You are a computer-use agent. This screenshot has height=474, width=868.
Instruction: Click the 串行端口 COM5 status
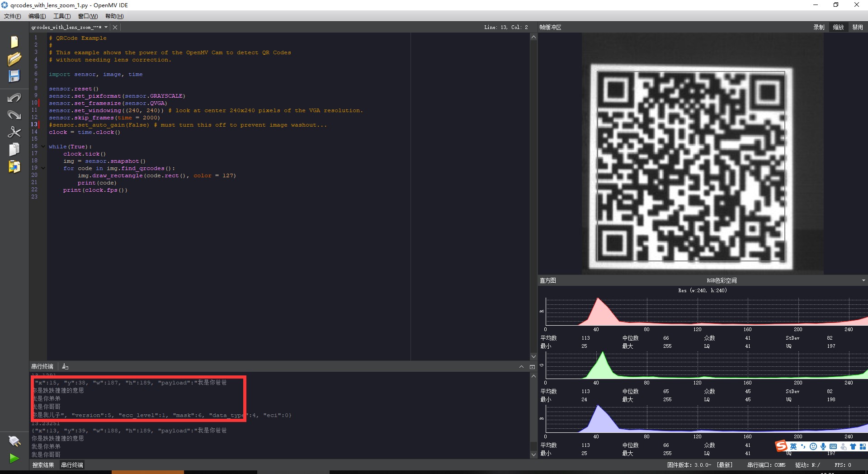pyautogui.click(x=766, y=465)
